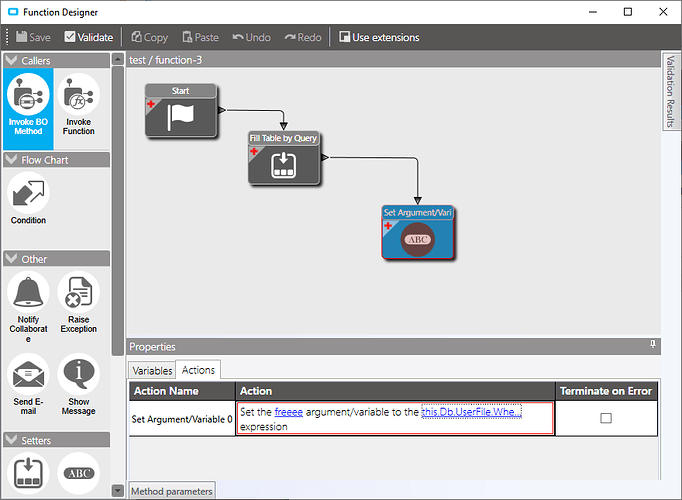
Task: Select the Invoke Function caller
Action: (x=79, y=105)
